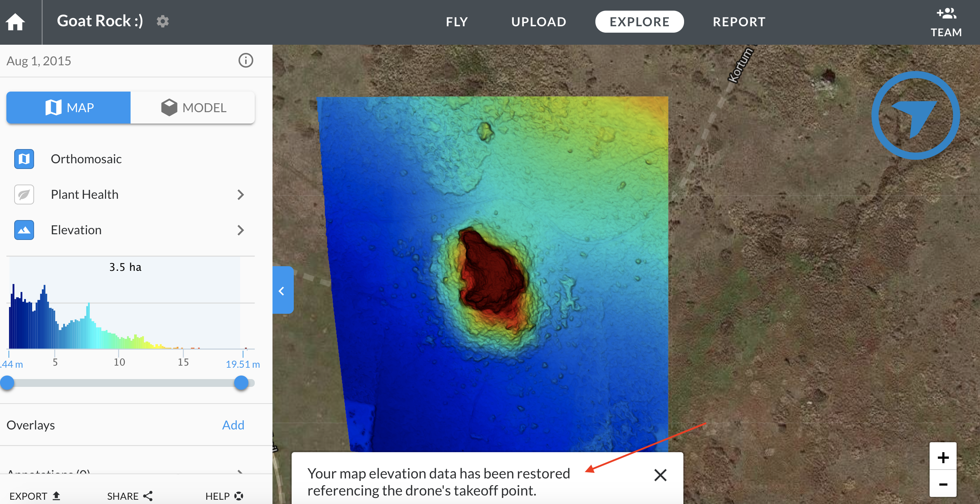Open project settings gear icon
Image resolution: width=980 pixels, height=504 pixels.
point(163,21)
